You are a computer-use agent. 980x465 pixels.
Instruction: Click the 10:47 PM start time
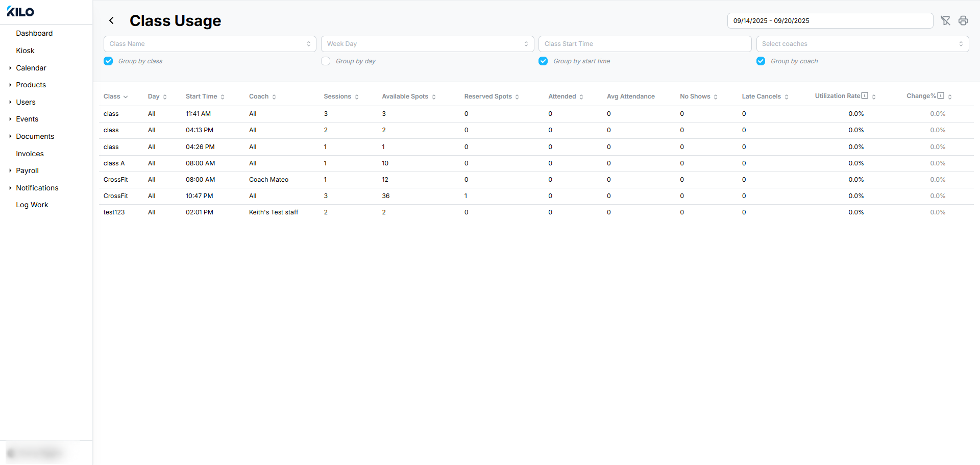(200, 196)
